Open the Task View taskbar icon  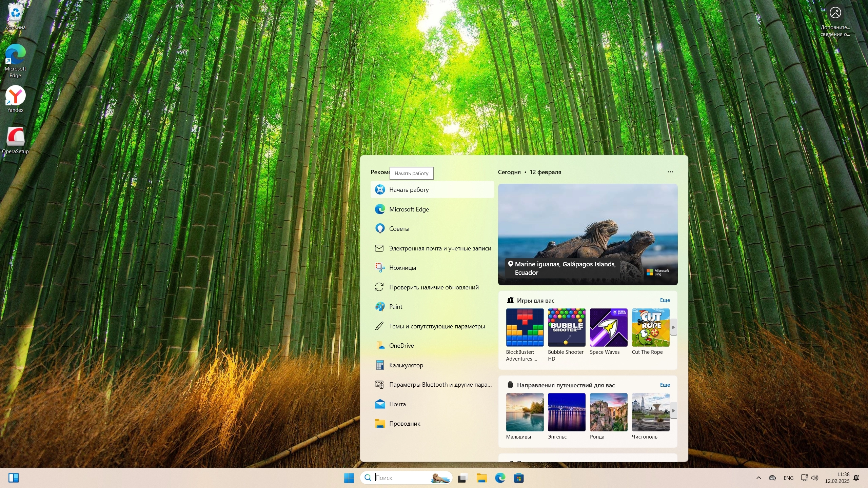coord(462,478)
